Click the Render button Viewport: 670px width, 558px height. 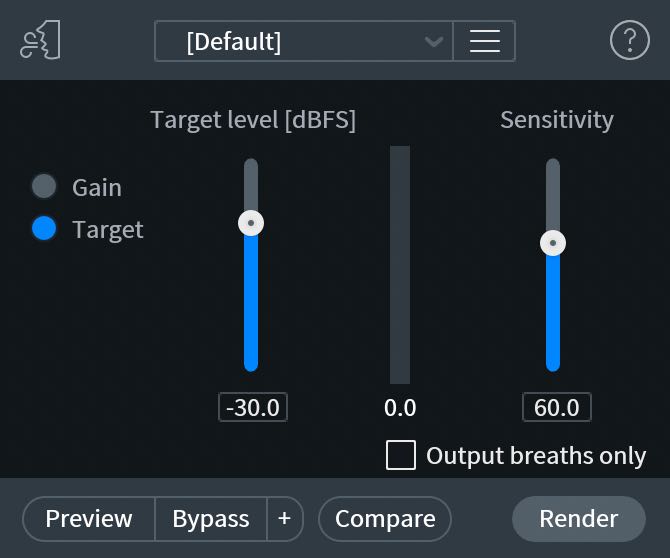[578, 518]
